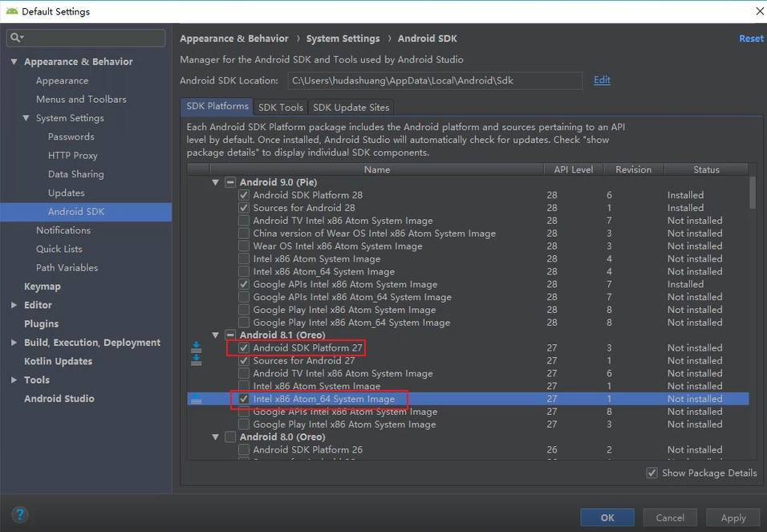Viewport: 767px width, 532px height.
Task: Open Path Variables settings
Action: tap(67, 268)
